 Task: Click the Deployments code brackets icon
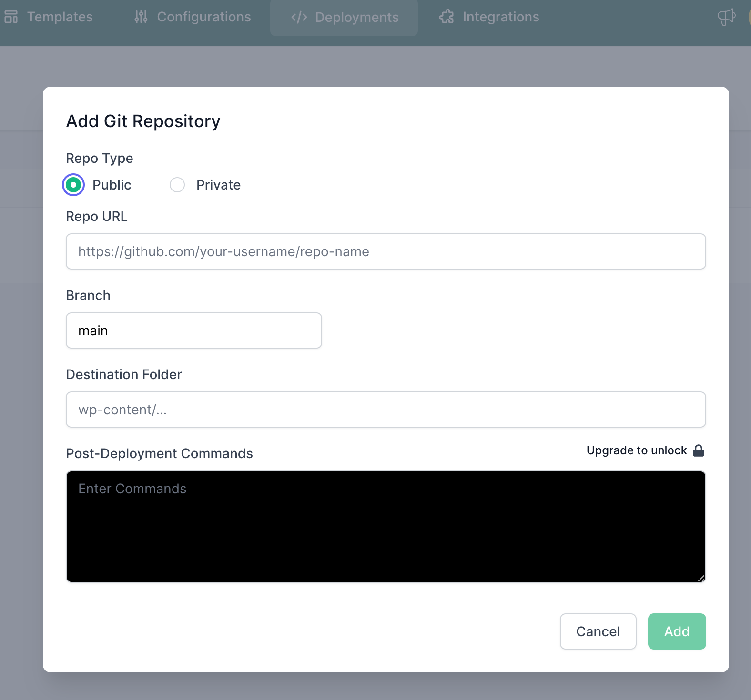click(299, 18)
